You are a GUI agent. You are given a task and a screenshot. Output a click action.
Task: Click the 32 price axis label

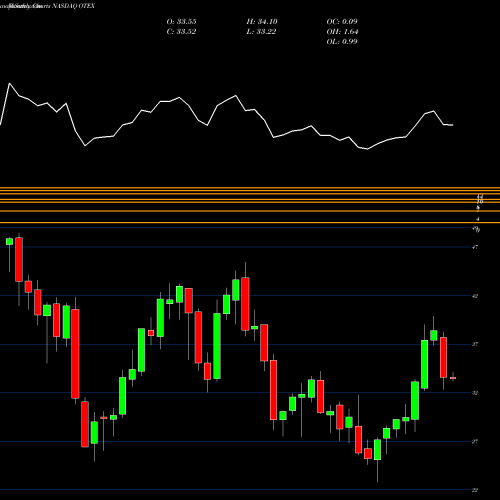click(475, 393)
